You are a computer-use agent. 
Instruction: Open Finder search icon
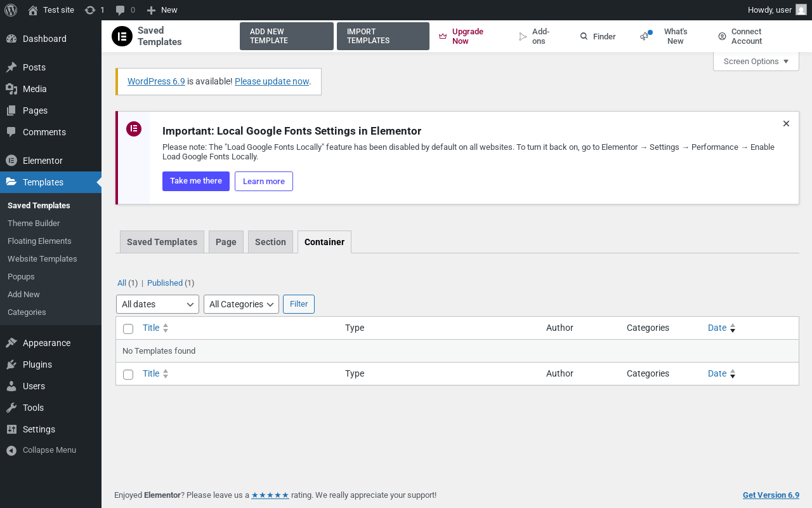584,37
